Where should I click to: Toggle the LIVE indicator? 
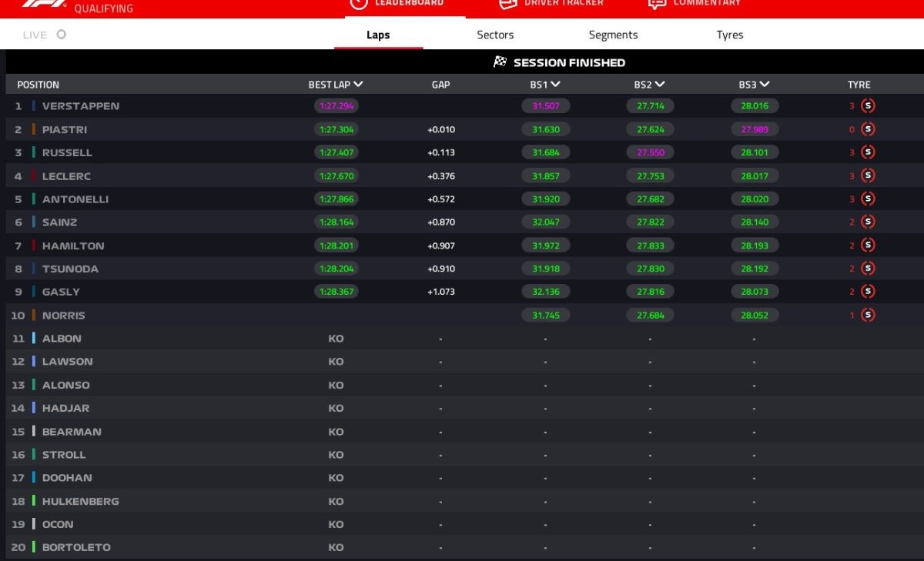pos(61,35)
